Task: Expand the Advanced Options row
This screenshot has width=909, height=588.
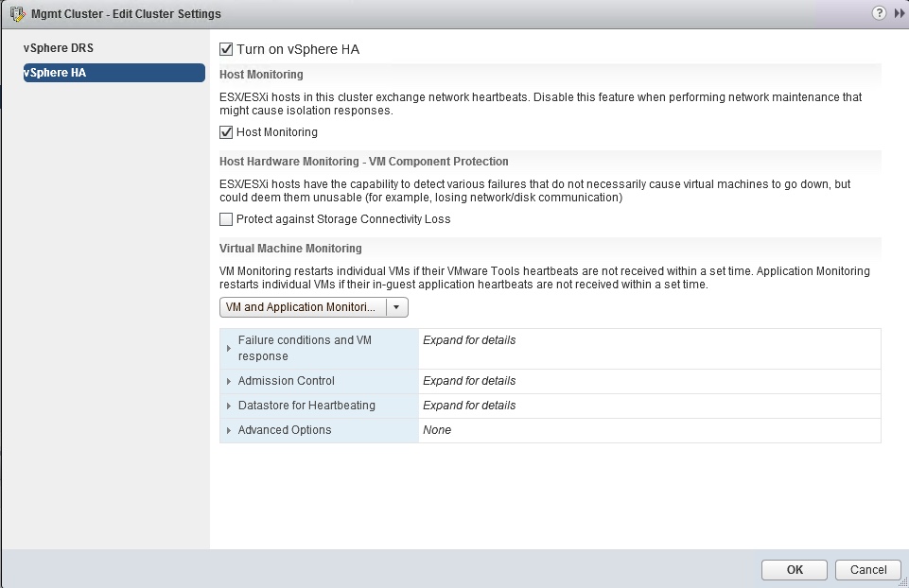Action: coord(230,430)
